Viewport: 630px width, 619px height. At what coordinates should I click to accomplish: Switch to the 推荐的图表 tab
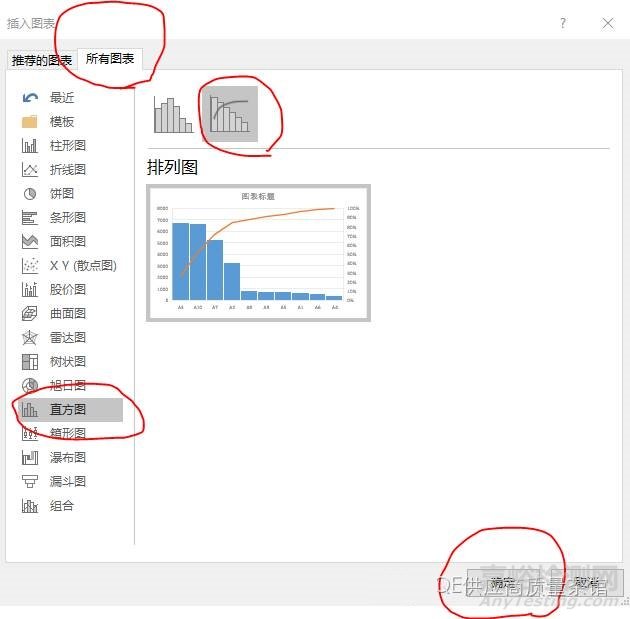coord(41,60)
